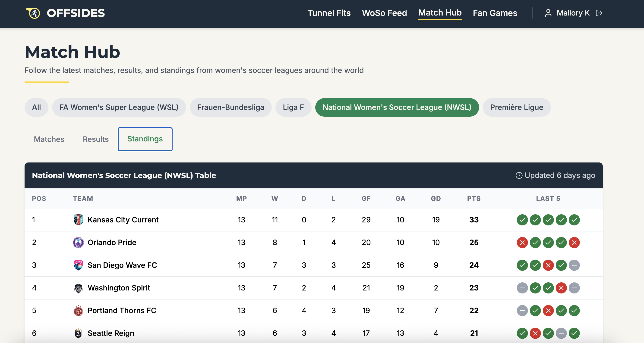
Task: Open the Results tab
Action: pos(95,139)
